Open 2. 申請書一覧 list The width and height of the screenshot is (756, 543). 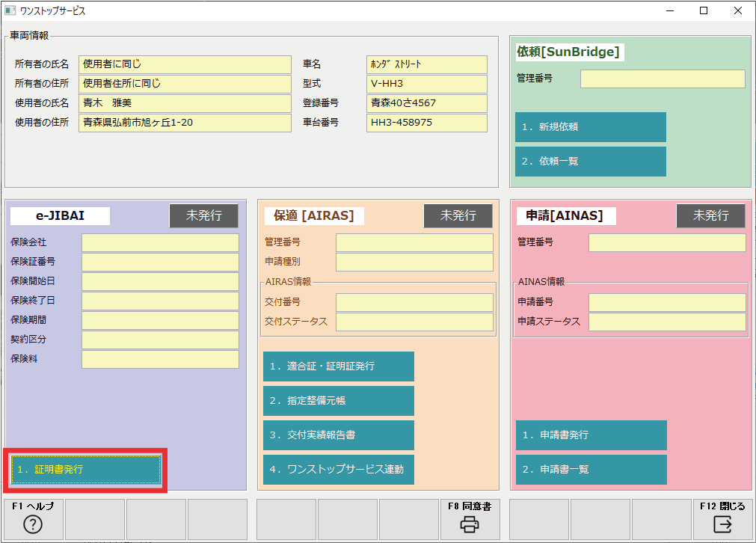pyautogui.click(x=591, y=469)
